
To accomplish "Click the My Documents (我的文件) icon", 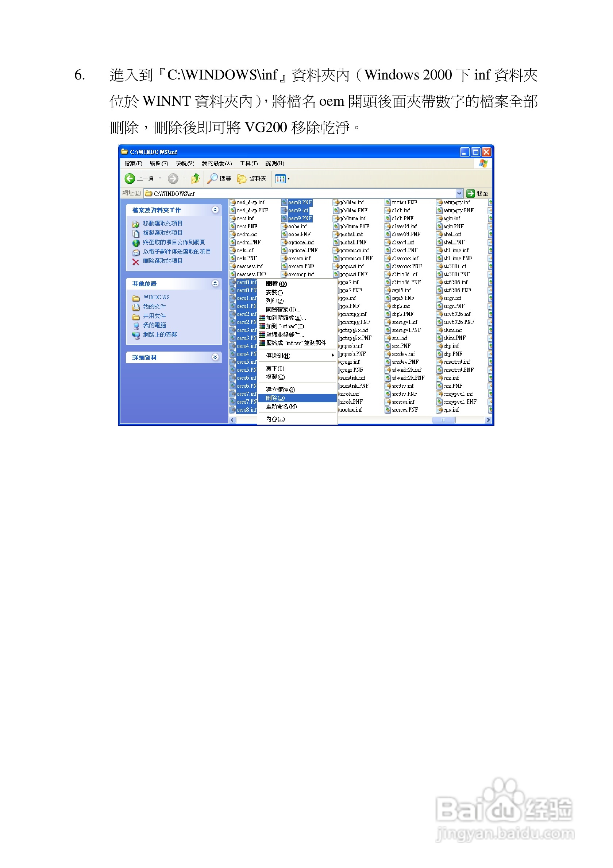I will [x=136, y=307].
